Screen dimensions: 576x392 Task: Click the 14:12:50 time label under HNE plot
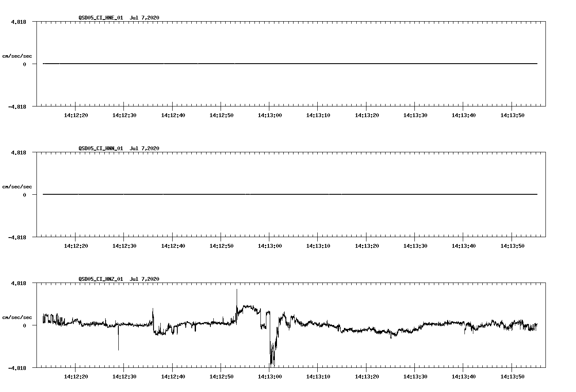221,115
